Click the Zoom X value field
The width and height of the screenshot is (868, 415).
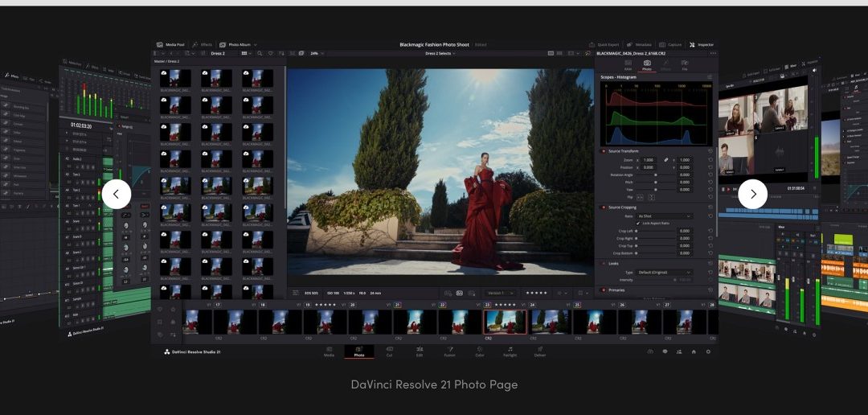649,159
